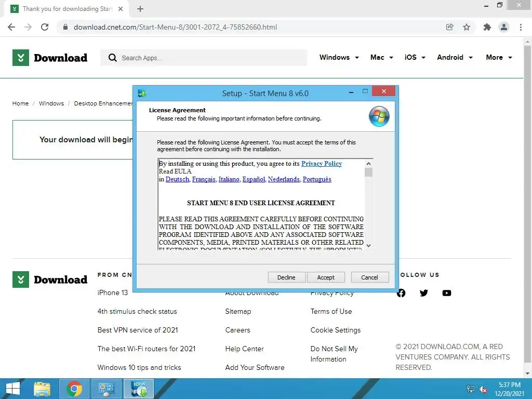The width and height of the screenshot is (532, 399).
Task: Open the Cookie Settings footer link
Action: click(336, 330)
